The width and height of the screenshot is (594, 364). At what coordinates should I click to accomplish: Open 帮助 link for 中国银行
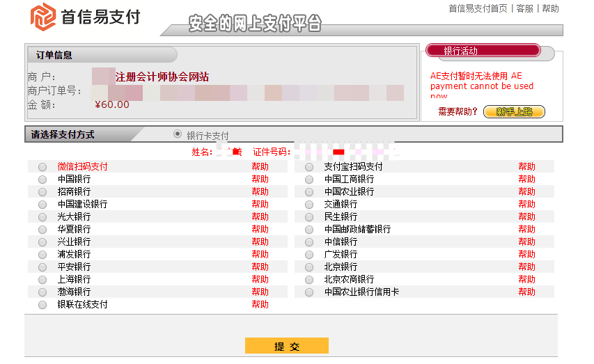260,179
